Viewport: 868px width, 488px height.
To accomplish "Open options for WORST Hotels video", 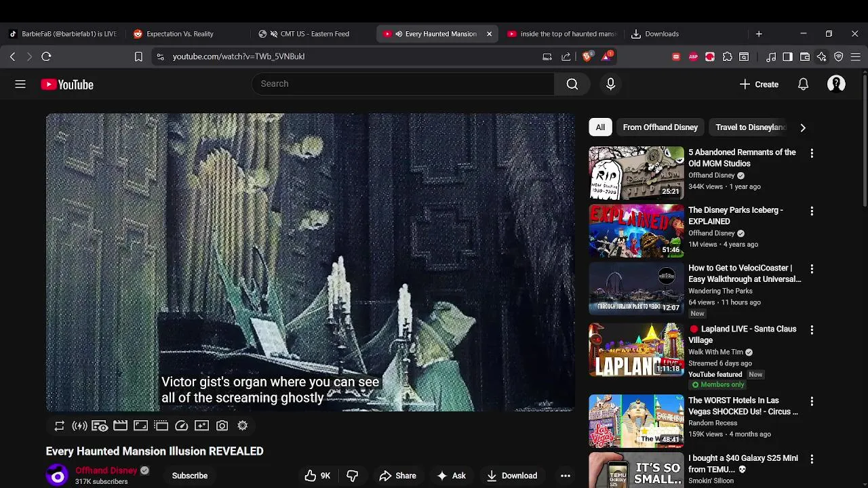I will pos(812,401).
